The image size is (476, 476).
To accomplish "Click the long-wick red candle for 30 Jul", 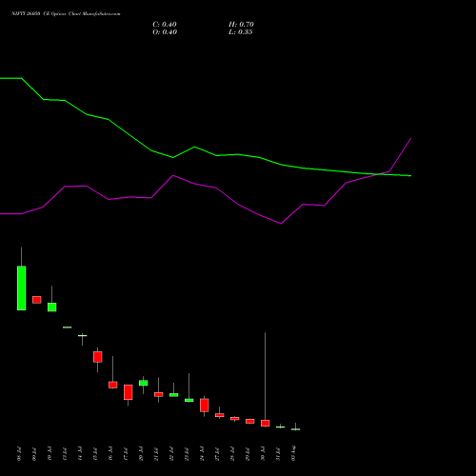I will click(266, 424).
